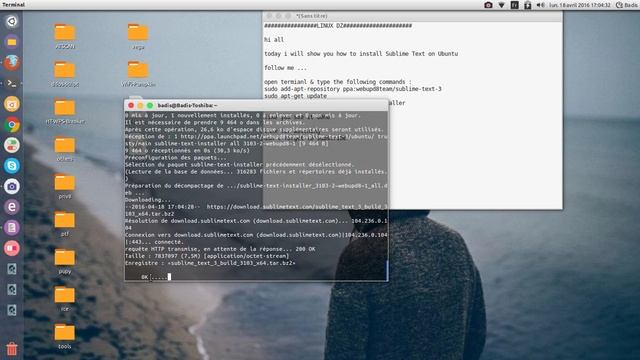This screenshot has width=640, height=360.
Task: Click the Terminal application menu title
Action: tap(13, 5)
